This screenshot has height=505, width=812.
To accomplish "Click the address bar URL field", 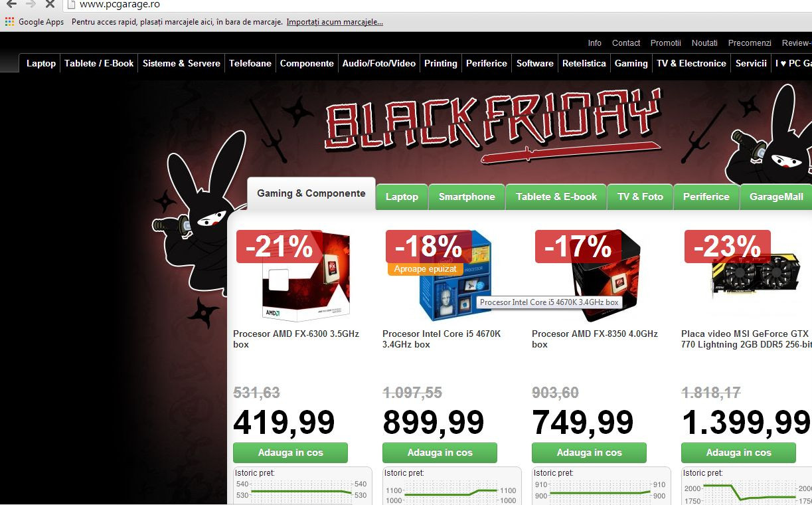I will (438, 5).
